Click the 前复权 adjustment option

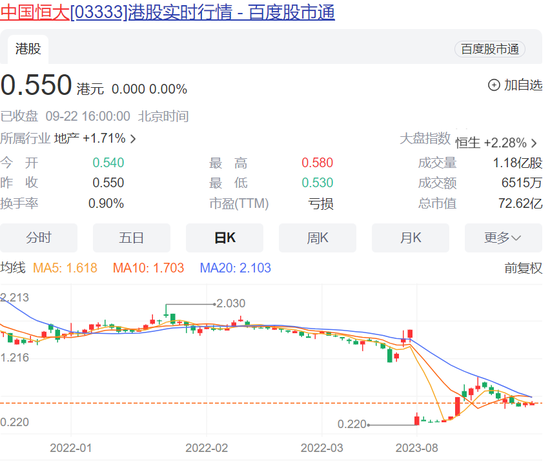pyautogui.click(x=523, y=268)
